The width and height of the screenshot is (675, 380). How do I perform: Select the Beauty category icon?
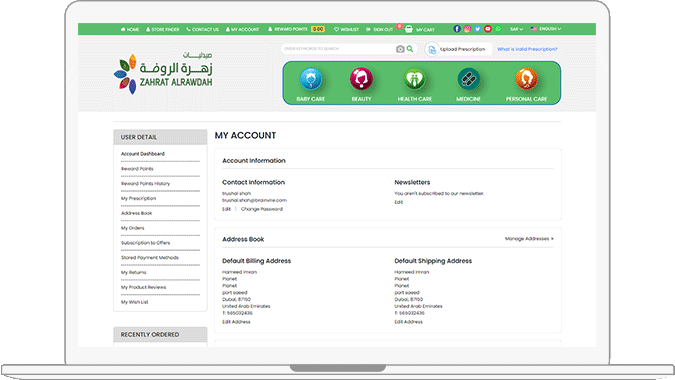click(361, 79)
